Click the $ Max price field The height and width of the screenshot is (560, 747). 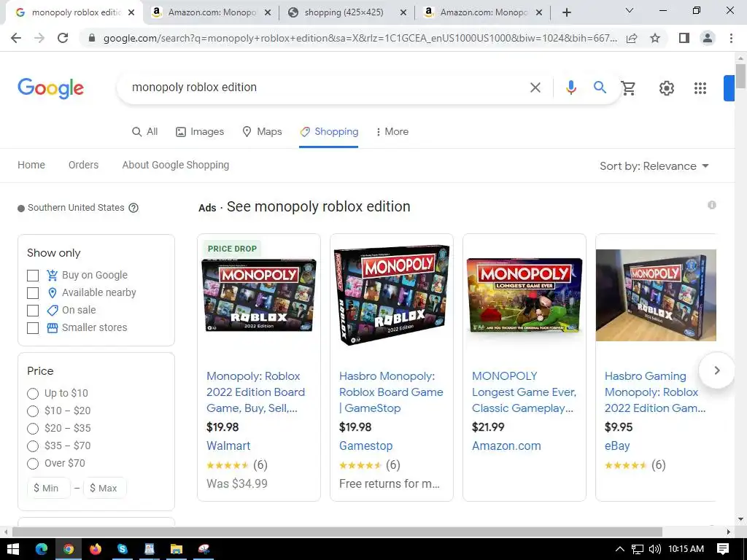pos(105,488)
